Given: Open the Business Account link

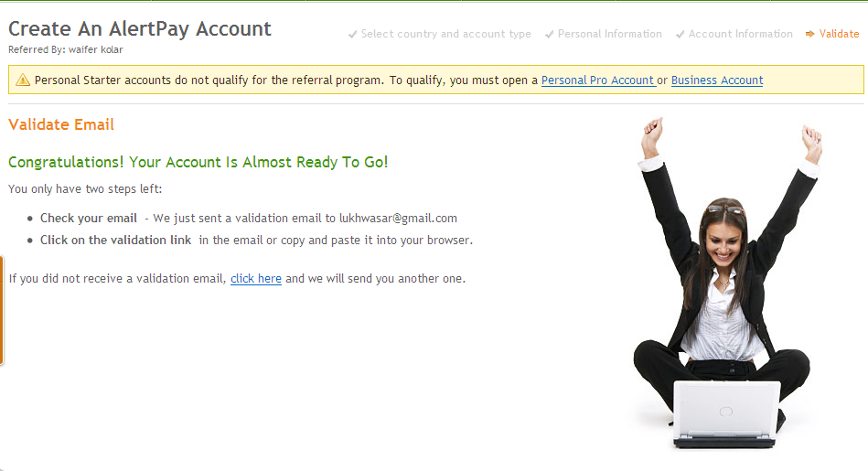Looking at the screenshot, I should 717,80.
